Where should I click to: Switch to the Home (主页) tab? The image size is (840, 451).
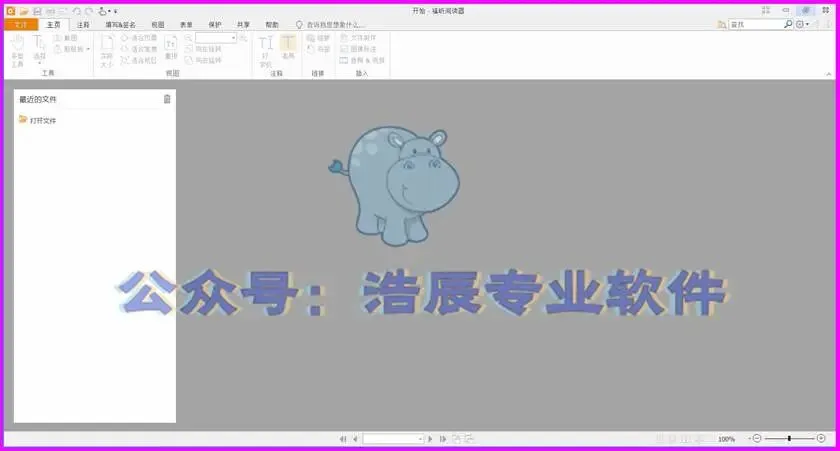(54, 25)
